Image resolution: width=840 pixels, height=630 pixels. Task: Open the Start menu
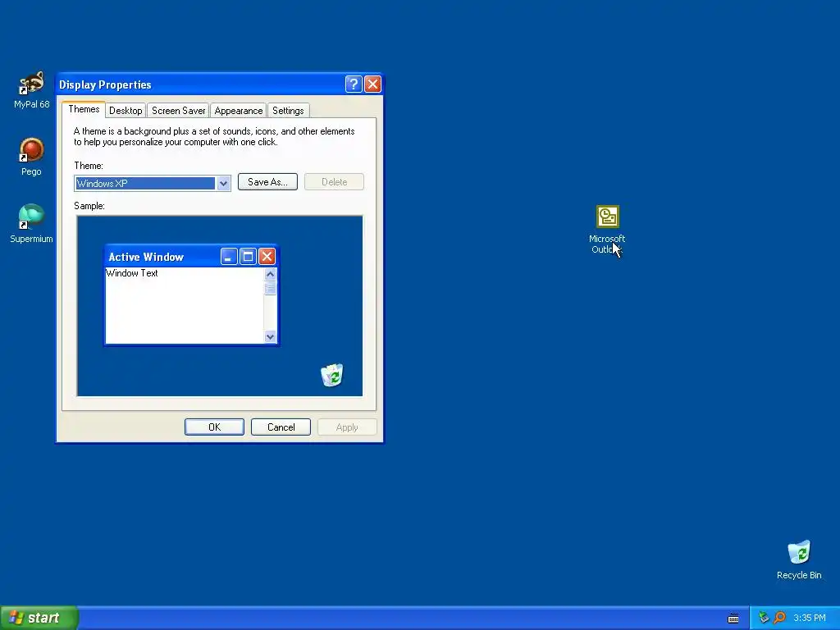[x=39, y=618]
